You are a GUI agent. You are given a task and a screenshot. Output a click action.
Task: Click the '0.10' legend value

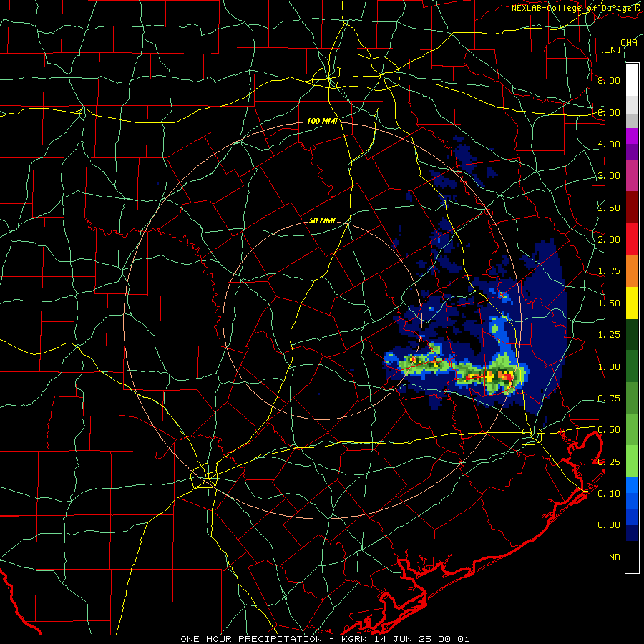point(609,494)
